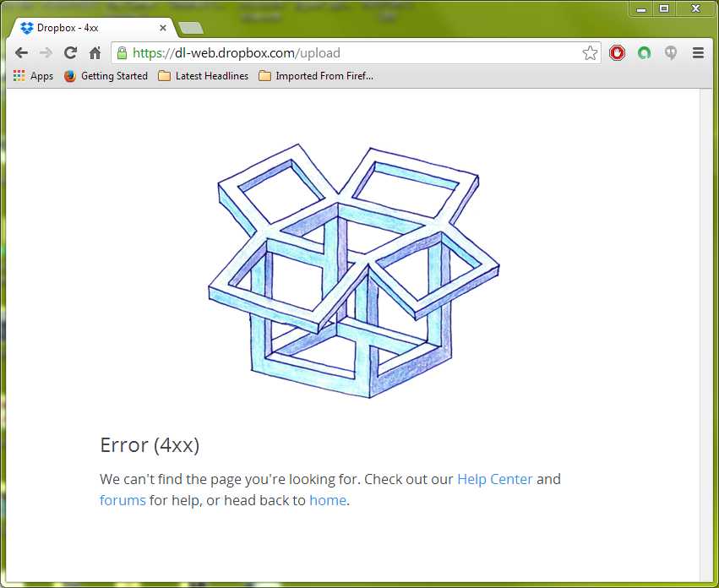Bookmark this page with the star icon

590,52
